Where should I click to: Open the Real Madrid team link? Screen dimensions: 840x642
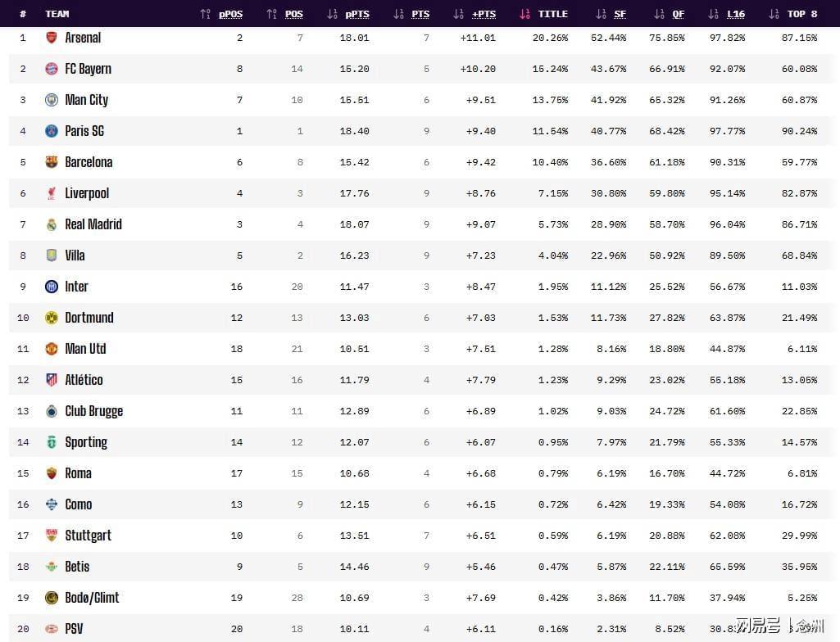point(93,224)
